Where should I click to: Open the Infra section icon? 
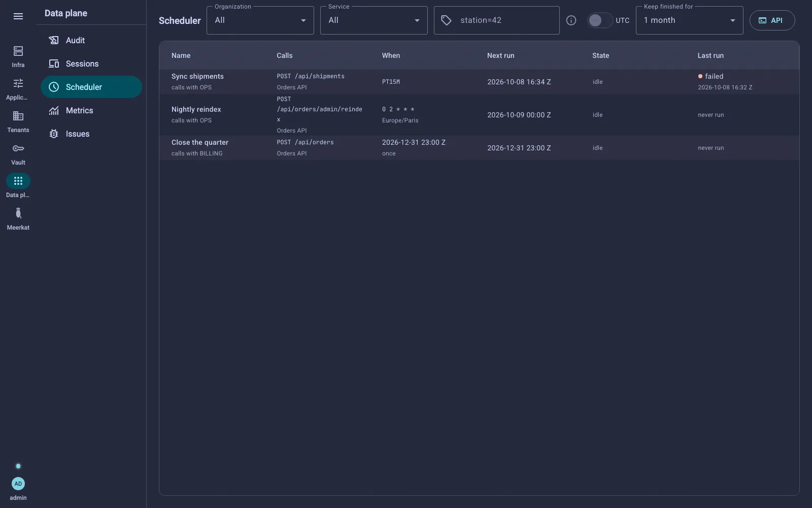(x=18, y=51)
